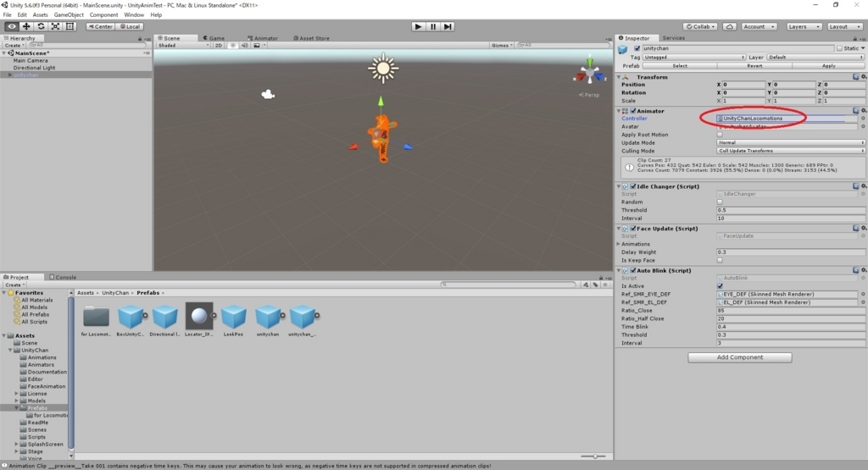The height and width of the screenshot is (470, 868).
Task: Open the Assets menu
Action: pos(40,15)
